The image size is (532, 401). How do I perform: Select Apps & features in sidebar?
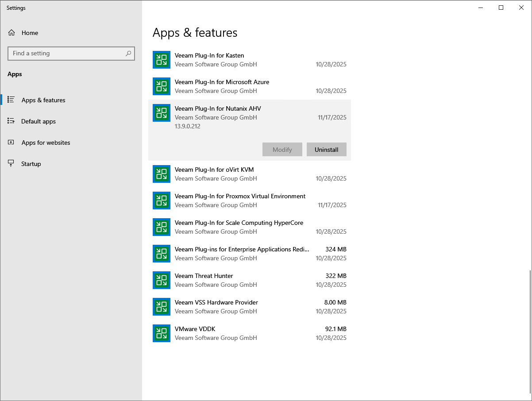coord(43,100)
